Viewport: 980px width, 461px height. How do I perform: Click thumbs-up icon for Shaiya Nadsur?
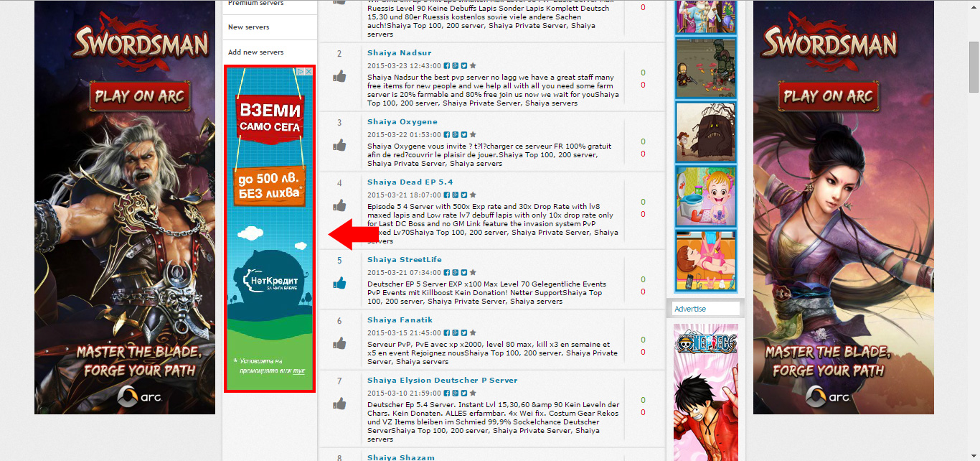point(339,76)
